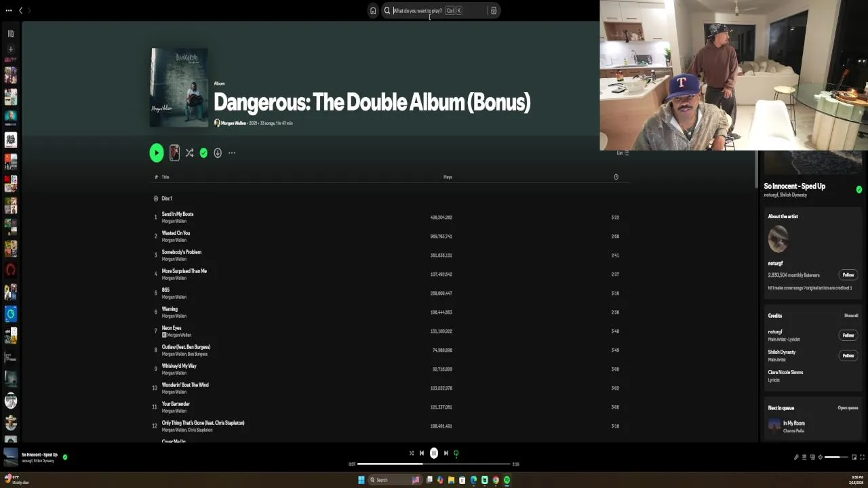The image size is (868, 488).
Task: Sort by the Plays column header
Action: (x=448, y=177)
